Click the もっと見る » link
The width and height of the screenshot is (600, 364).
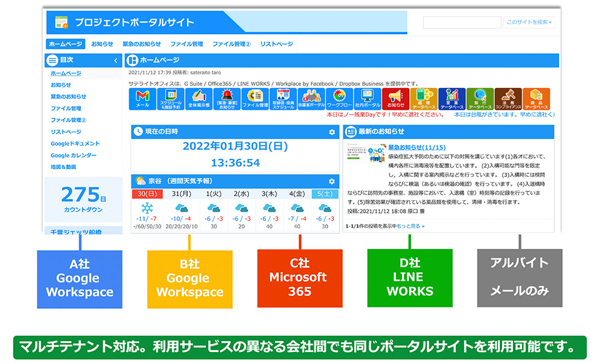(x=410, y=226)
